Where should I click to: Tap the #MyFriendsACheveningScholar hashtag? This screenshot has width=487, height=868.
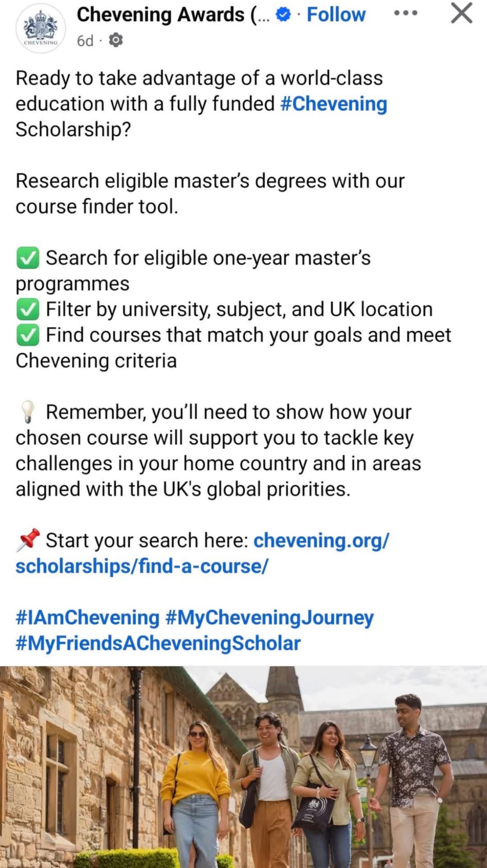158,643
